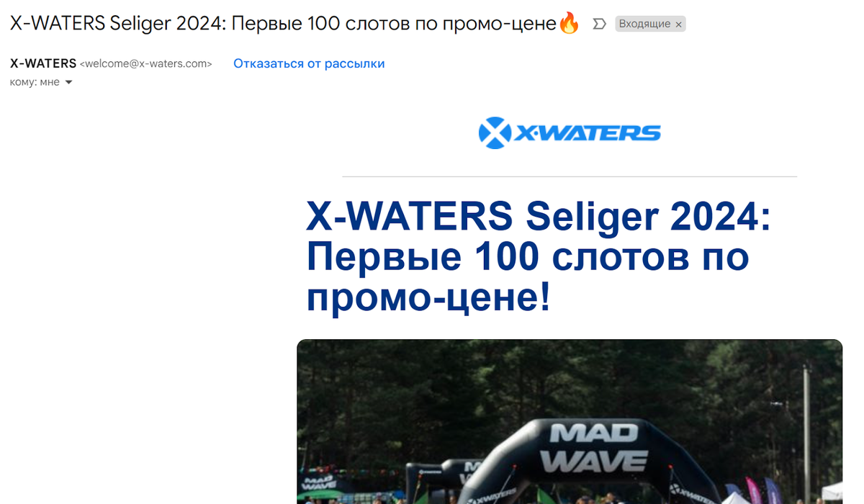Click the sender address welcome@x-waters.com

click(x=146, y=64)
